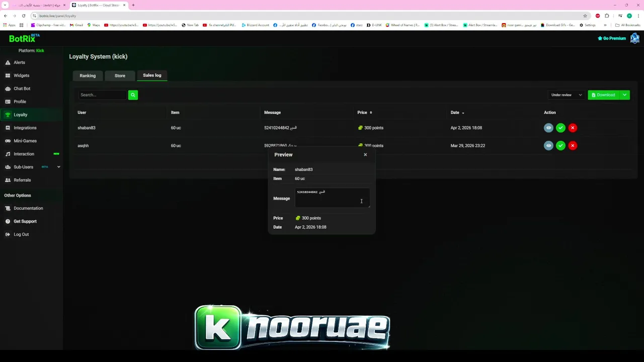The height and width of the screenshot is (362, 644).
Task: Click the Apr 2, 2026 18:08 table date
Action: 466,128
